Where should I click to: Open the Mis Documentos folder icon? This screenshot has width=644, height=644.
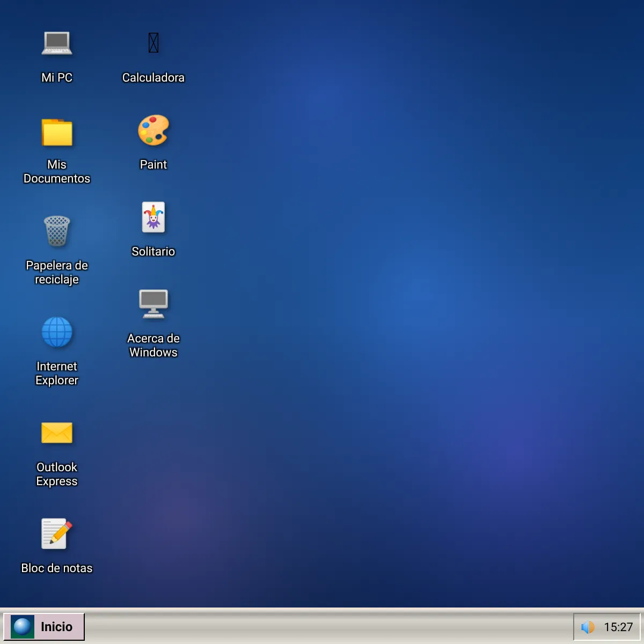pyautogui.click(x=57, y=132)
